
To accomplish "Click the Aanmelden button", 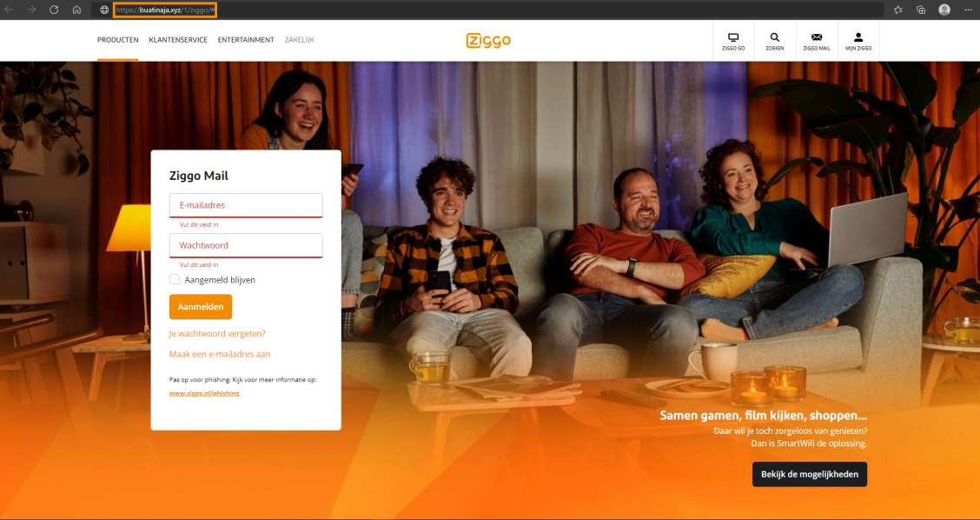I will 201,307.
